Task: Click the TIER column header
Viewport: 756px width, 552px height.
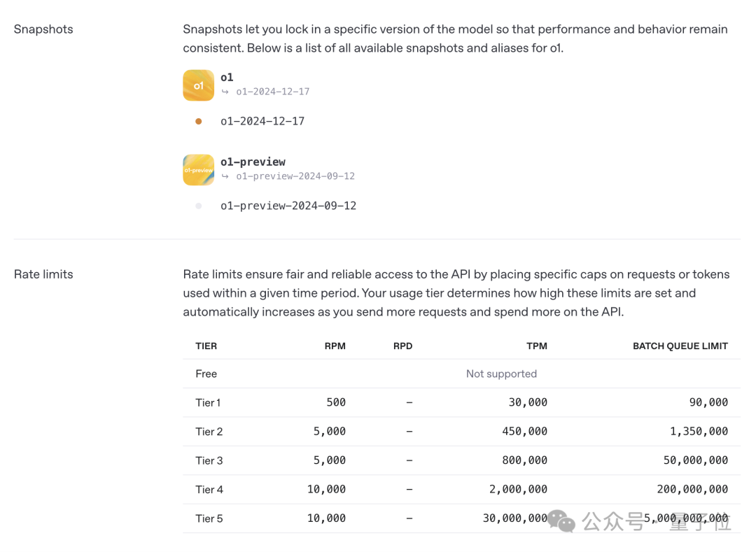Action: point(206,346)
